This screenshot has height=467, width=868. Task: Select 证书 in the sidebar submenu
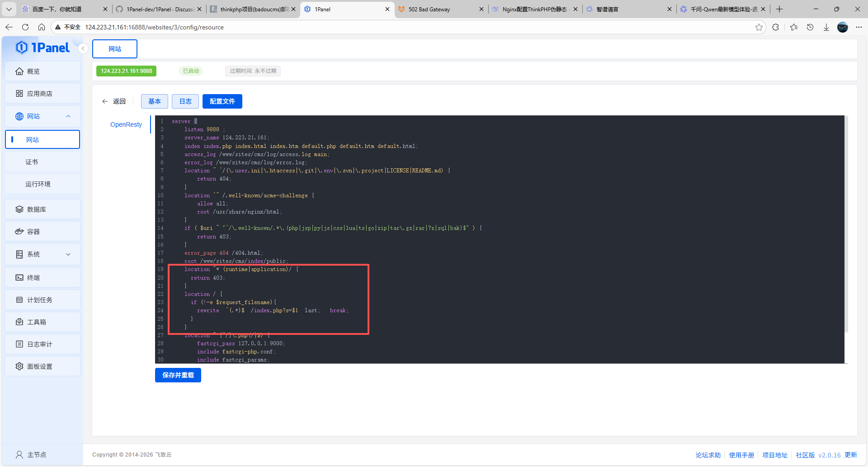coord(32,162)
